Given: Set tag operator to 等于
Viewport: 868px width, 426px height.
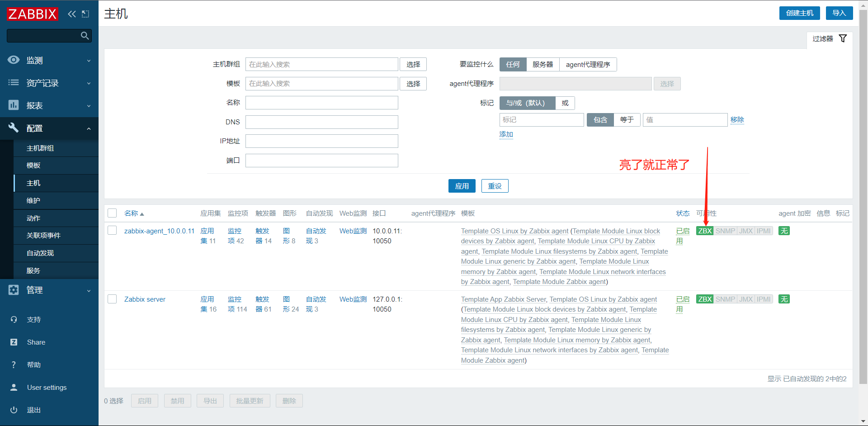Looking at the screenshot, I should point(627,120).
